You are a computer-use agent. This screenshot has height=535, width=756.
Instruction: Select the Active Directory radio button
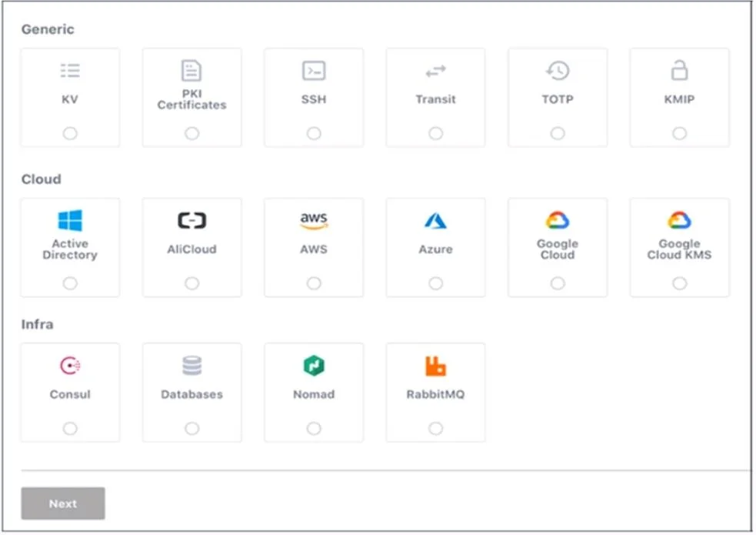[x=70, y=283]
